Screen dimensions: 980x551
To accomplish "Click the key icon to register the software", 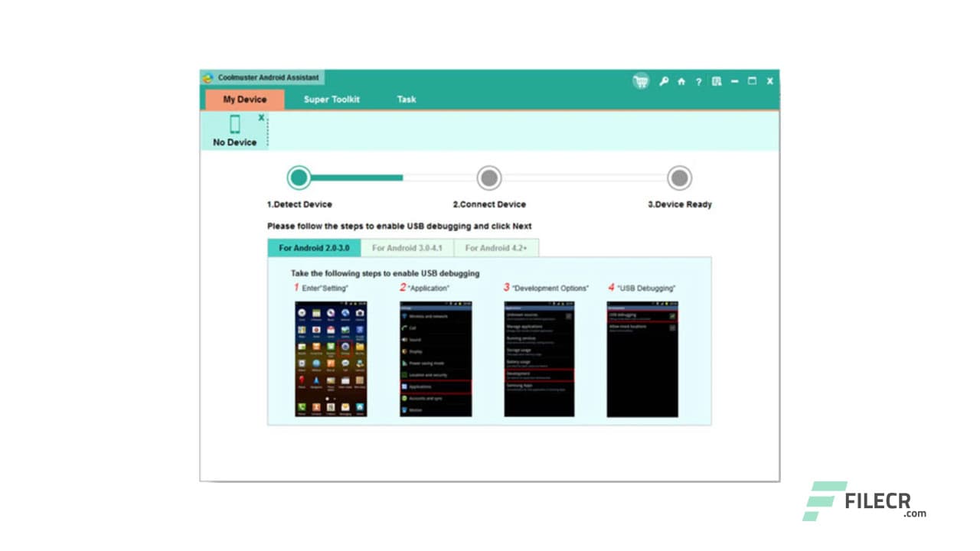I will tap(665, 81).
